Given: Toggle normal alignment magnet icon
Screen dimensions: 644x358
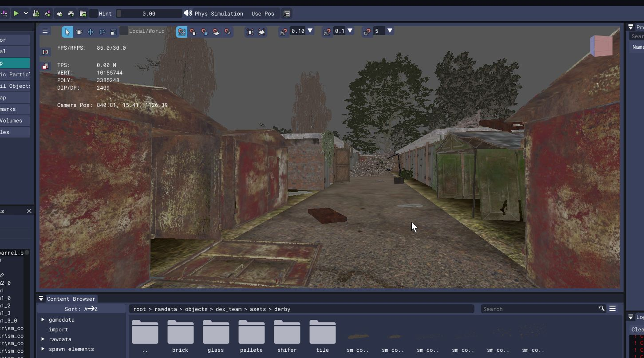Looking at the screenshot, I should 216,31.
